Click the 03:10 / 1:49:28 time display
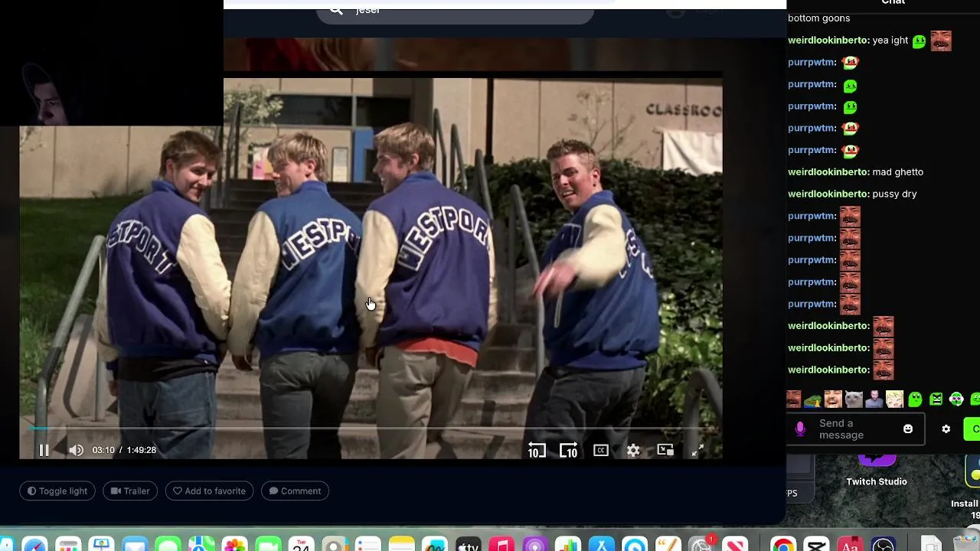Image resolution: width=980 pixels, height=551 pixels. [124, 450]
